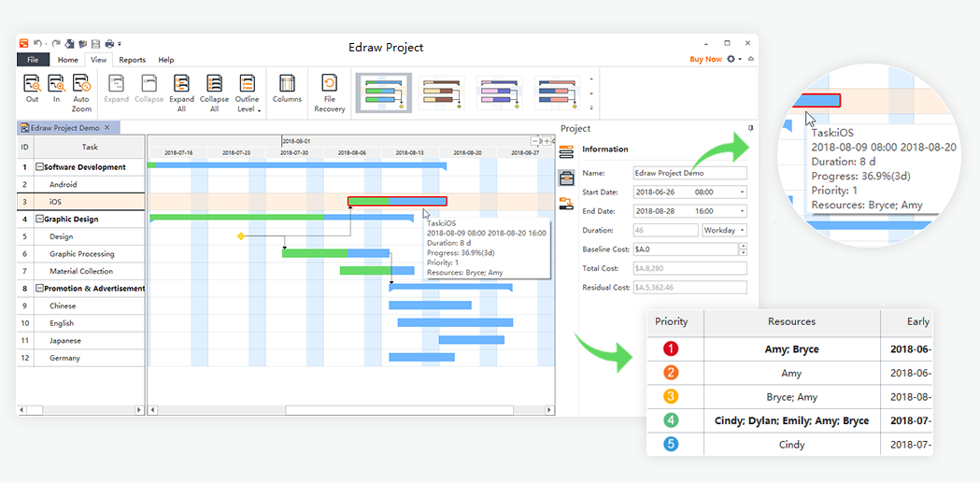Open the End Date dropdown

[x=743, y=211]
